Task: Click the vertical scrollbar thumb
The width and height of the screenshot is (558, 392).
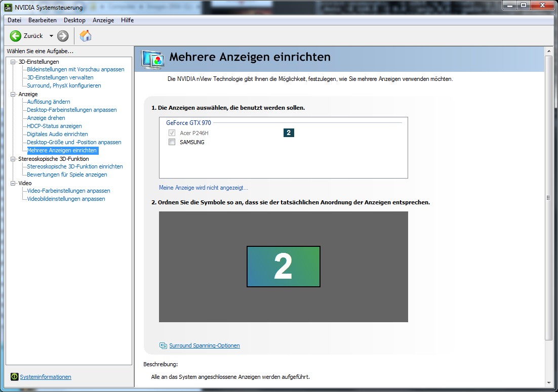Action: click(548, 198)
